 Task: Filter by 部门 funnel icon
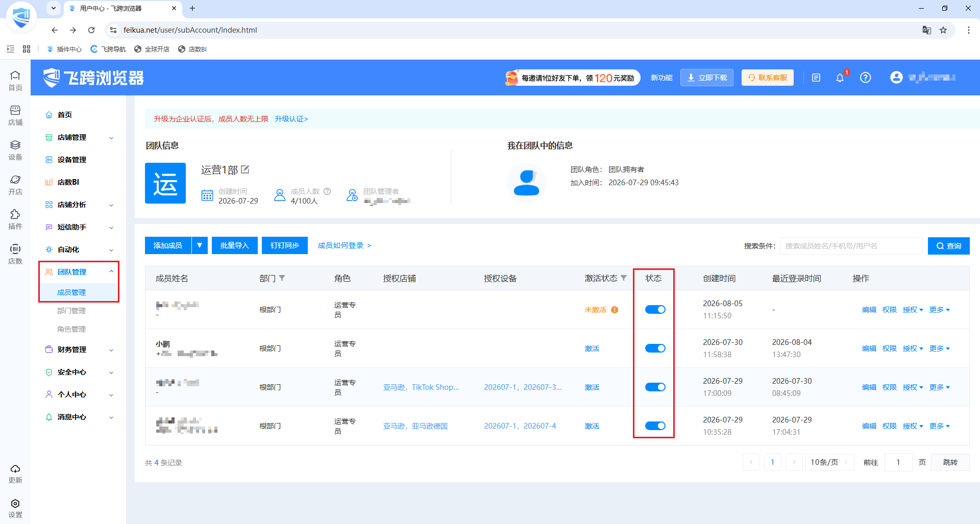pos(282,278)
